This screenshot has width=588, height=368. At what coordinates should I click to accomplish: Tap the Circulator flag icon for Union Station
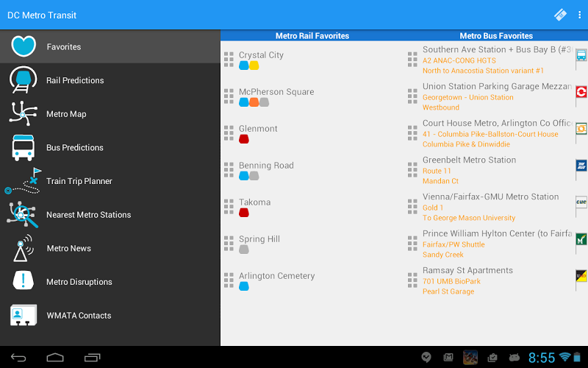pos(581,93)
